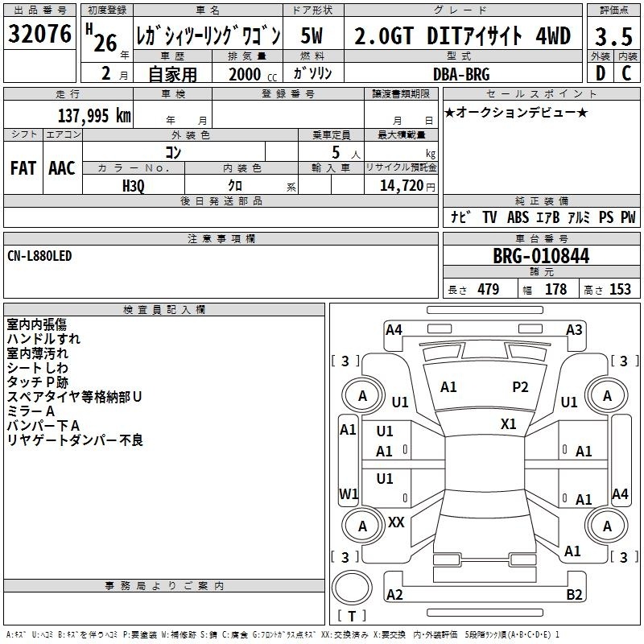
Task: Click the P2 damage marker on hood
Action: tap(521, 387)
